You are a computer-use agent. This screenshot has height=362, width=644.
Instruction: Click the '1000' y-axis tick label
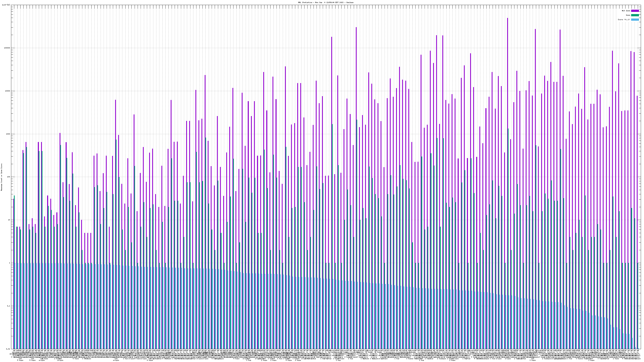coord(8,134)
